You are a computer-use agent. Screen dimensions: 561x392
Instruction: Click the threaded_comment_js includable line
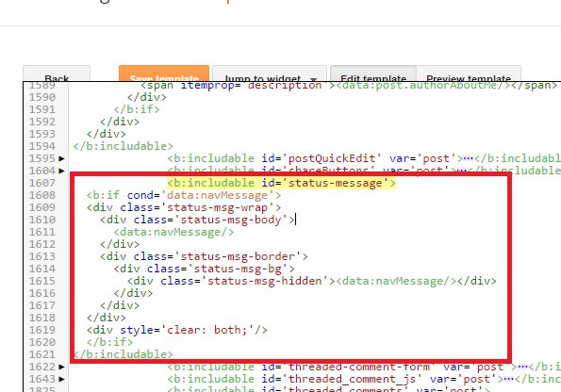[x=364, y=379]
